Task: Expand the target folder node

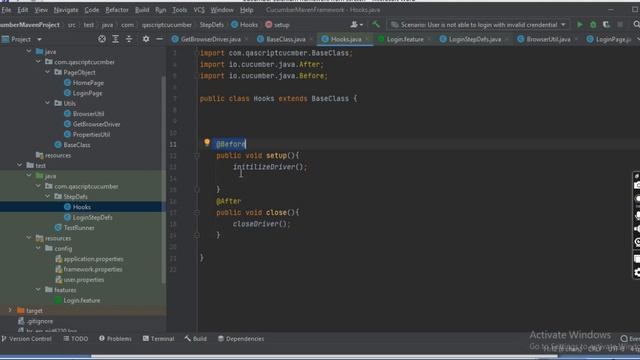Action: (10, 310)
